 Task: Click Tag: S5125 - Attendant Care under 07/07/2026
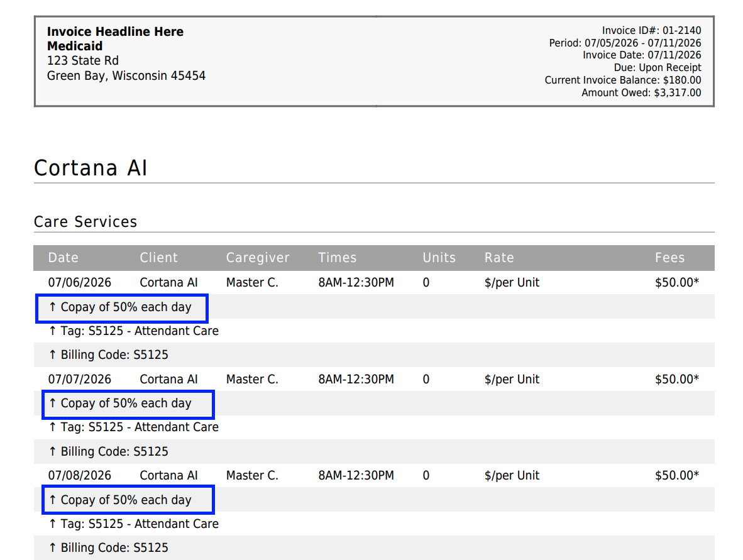pos(134,427)
